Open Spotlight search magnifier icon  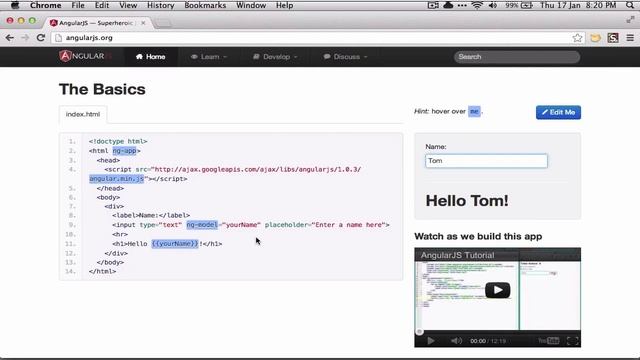[630, 5]
